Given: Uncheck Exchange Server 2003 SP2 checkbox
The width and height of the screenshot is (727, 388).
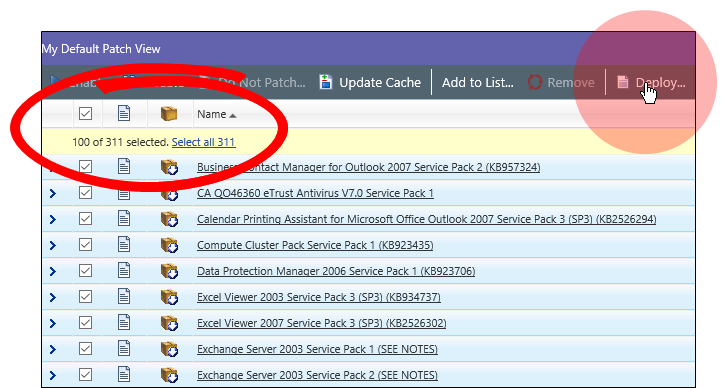Looking at the screenshot, I should (85, 374).
